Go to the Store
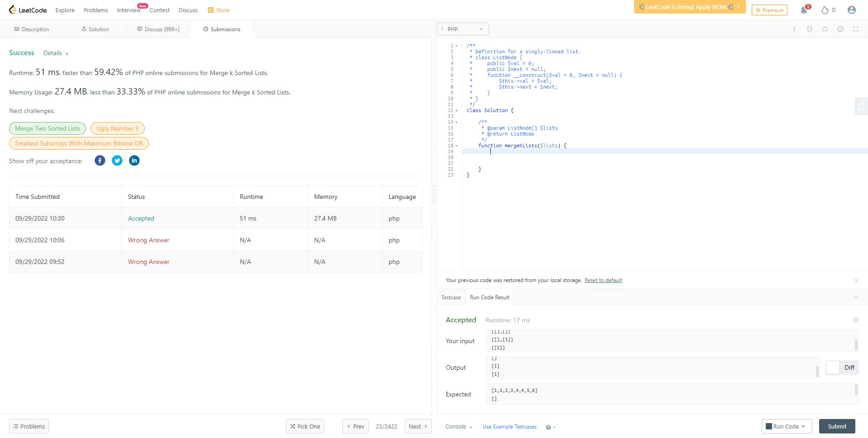This screenshot has height=438, width=868. (218, 10)
